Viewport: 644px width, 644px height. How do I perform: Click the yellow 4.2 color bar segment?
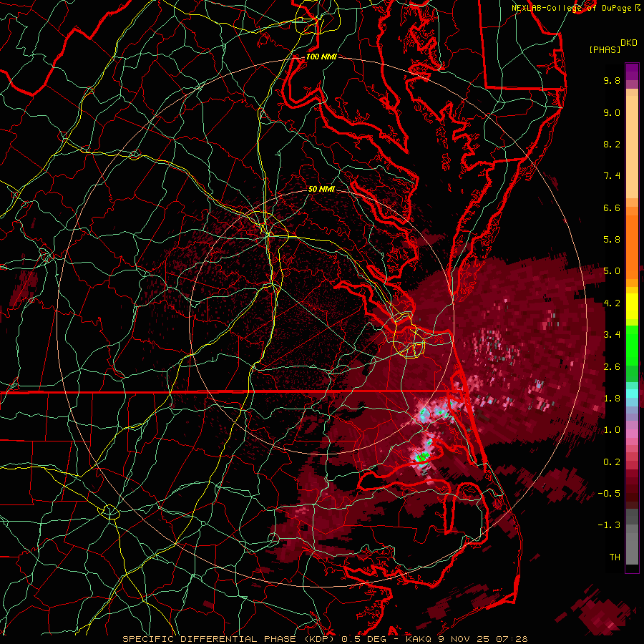(x=632, y=306)
